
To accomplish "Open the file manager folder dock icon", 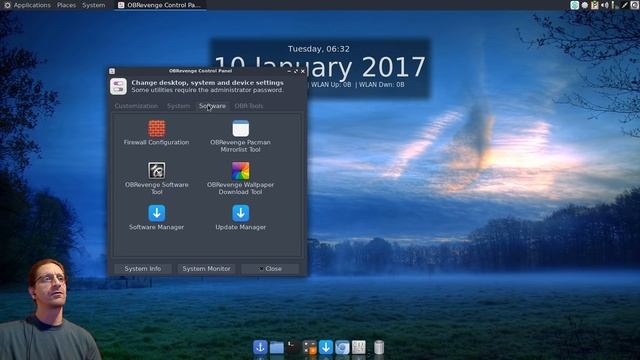I will [x=276, y=347].
